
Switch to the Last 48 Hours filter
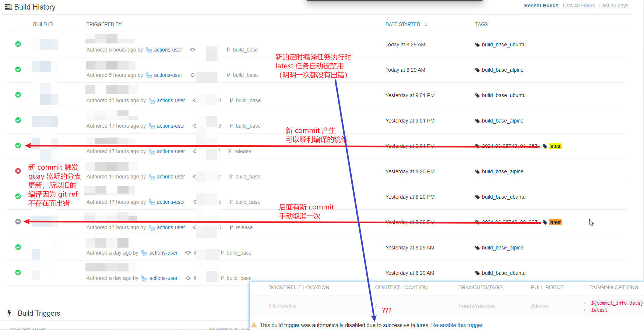(x=579, y=6)
